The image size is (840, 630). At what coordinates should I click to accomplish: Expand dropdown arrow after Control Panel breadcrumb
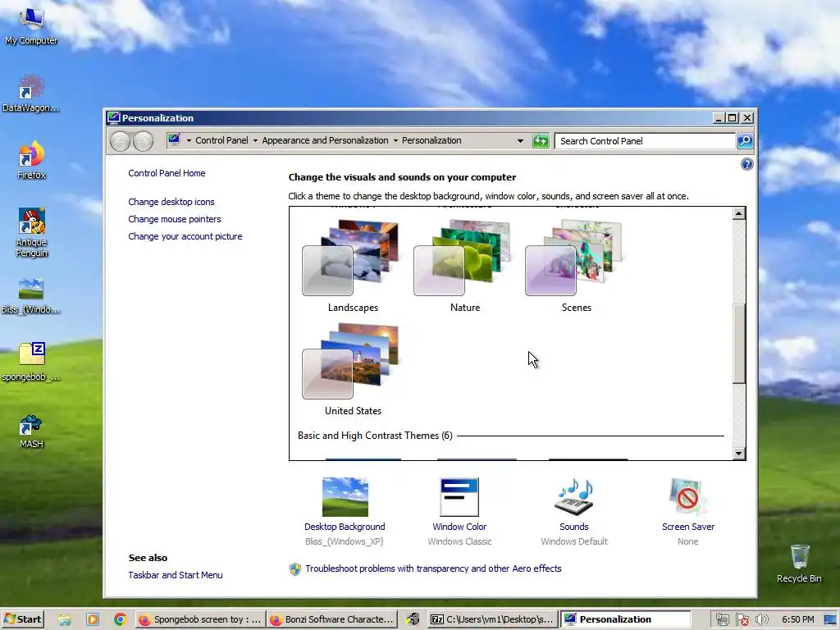[255, 141]
